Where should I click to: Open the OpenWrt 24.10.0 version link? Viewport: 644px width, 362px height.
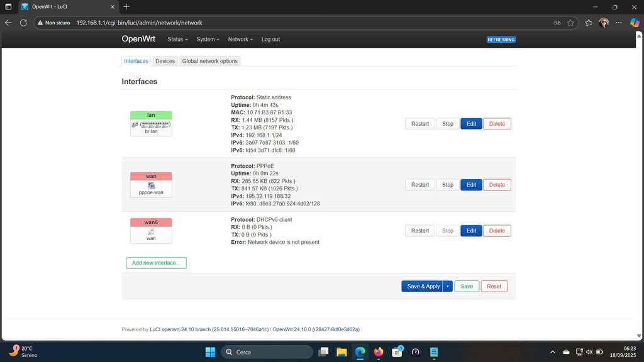click(316, 329)
